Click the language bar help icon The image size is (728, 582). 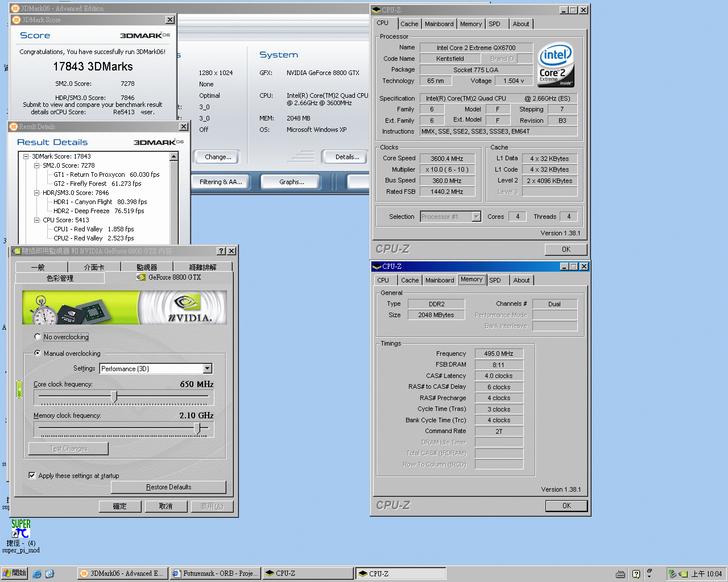click(x=636, y=574)
